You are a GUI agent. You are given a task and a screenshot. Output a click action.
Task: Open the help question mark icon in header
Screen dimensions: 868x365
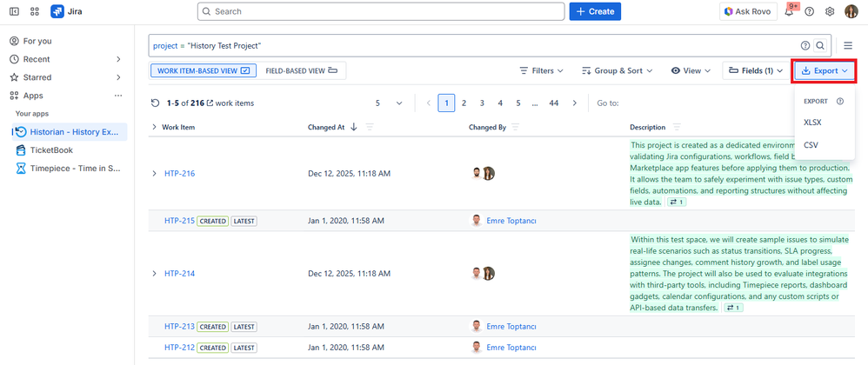coord(810,11)
